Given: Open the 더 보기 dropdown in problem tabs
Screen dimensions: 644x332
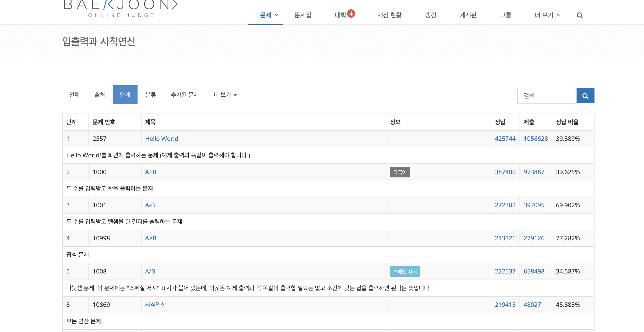Looking at the screenshot, I should (x=225, y=95).
